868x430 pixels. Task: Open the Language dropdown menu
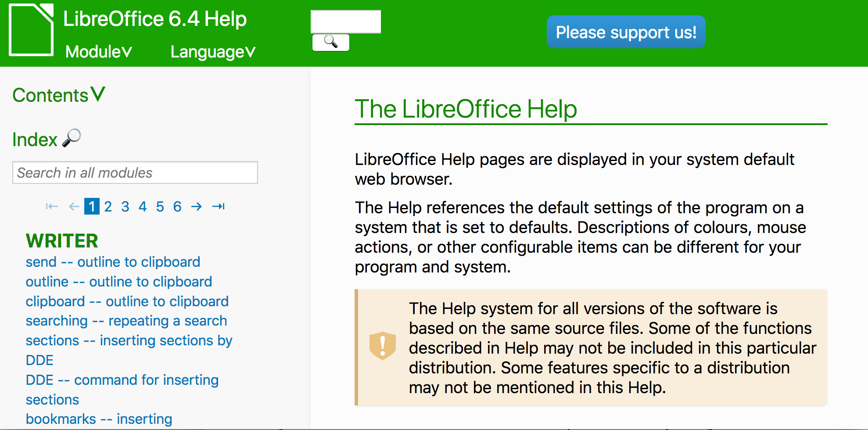click(213, 52)
